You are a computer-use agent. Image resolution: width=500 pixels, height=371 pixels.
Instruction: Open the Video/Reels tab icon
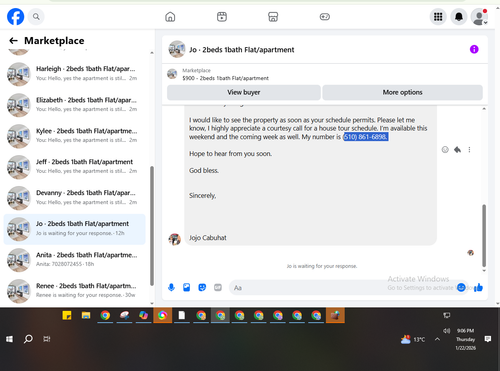tap(222, 17)
